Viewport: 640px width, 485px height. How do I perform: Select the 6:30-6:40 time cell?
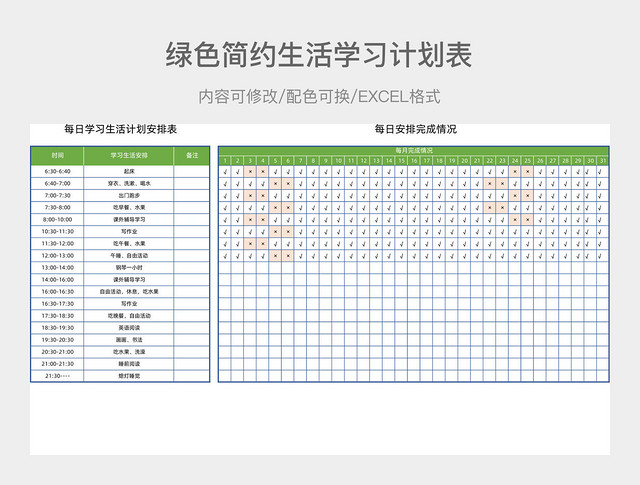[57, 171]
